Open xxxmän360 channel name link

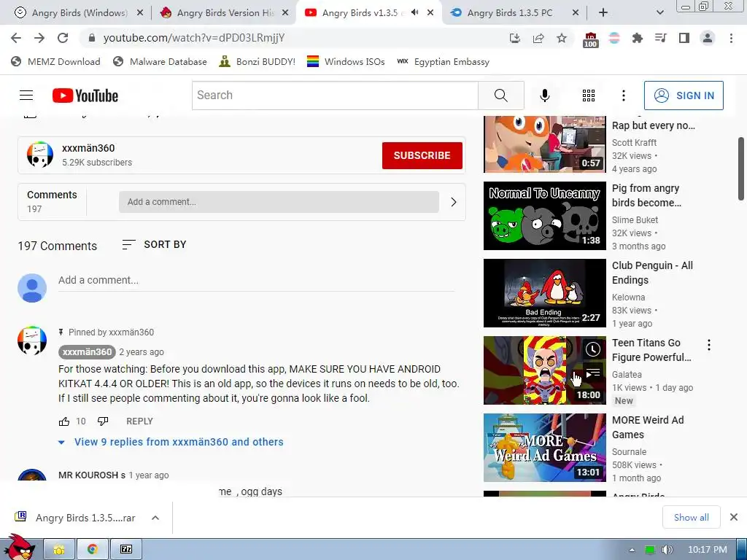click(x=88, y=148)
